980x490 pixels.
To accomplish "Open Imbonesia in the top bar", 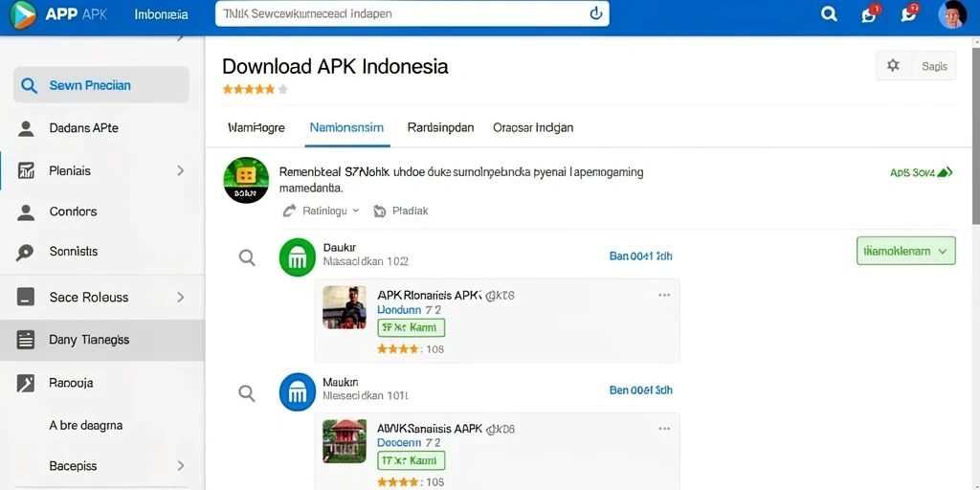I will 161,13.
